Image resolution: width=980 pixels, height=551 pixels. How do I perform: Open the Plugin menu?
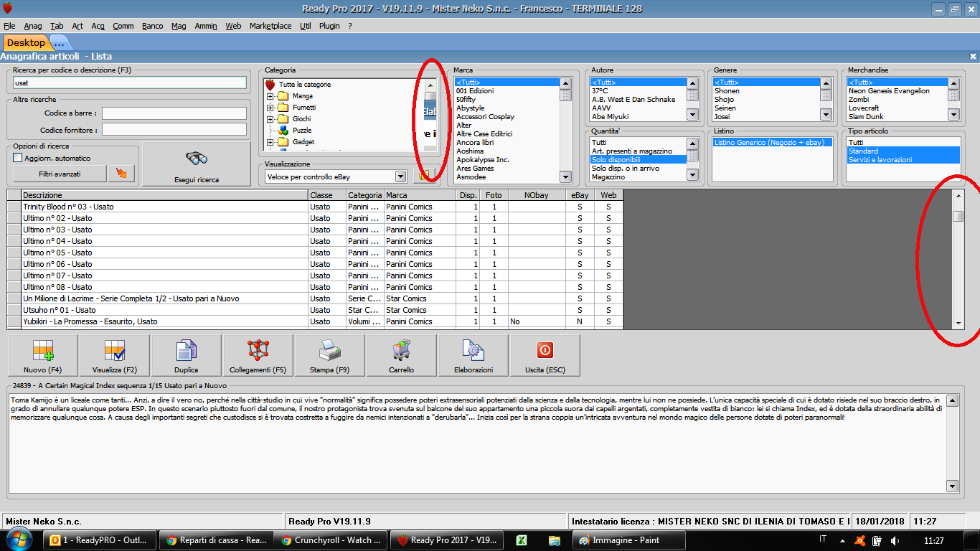329,26
